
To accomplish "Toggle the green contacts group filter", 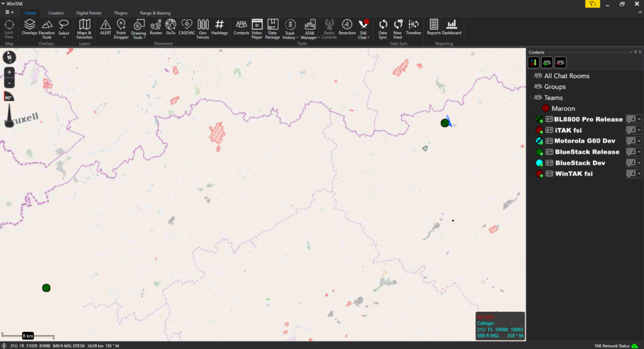I will pos(547,62).
